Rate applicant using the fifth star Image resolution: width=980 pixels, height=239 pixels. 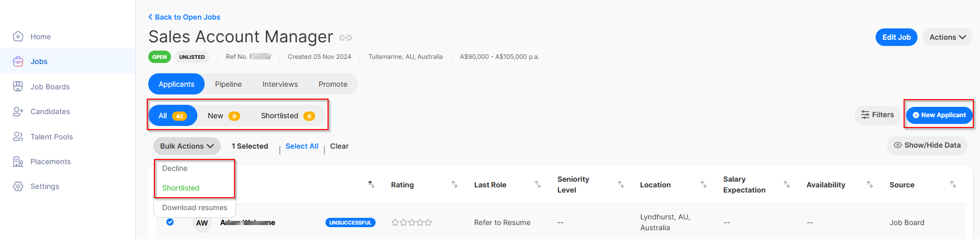pos(428,222)
